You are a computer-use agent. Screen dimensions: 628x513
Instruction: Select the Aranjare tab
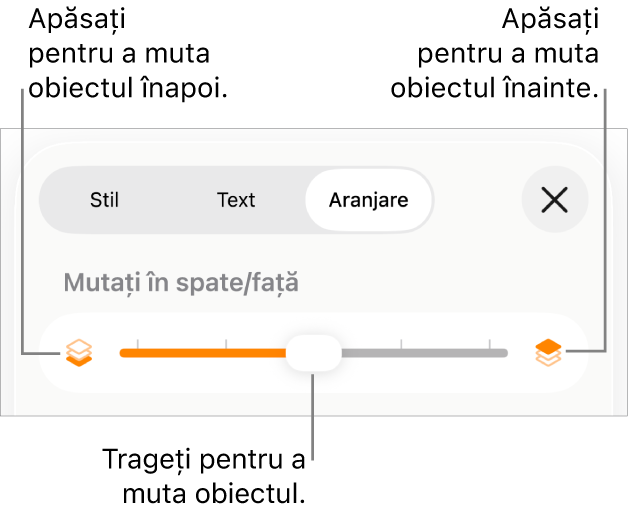coord(368,200)
